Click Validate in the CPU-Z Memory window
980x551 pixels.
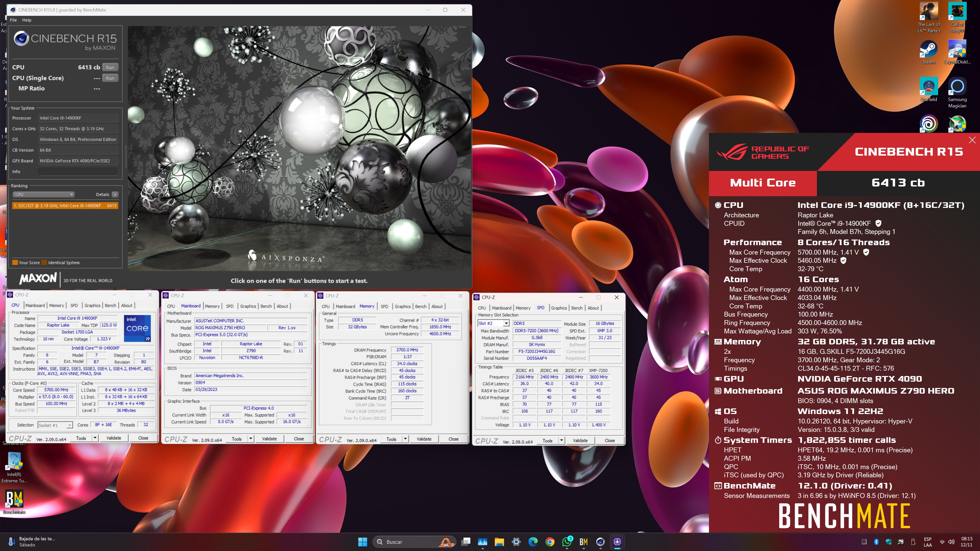[424, 439]
